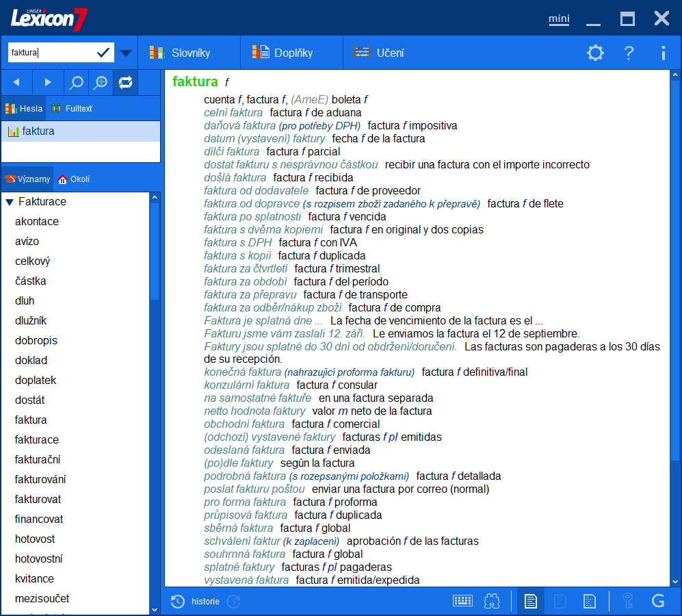
Task: Select částka in the topic list
Action: (31, 281)
